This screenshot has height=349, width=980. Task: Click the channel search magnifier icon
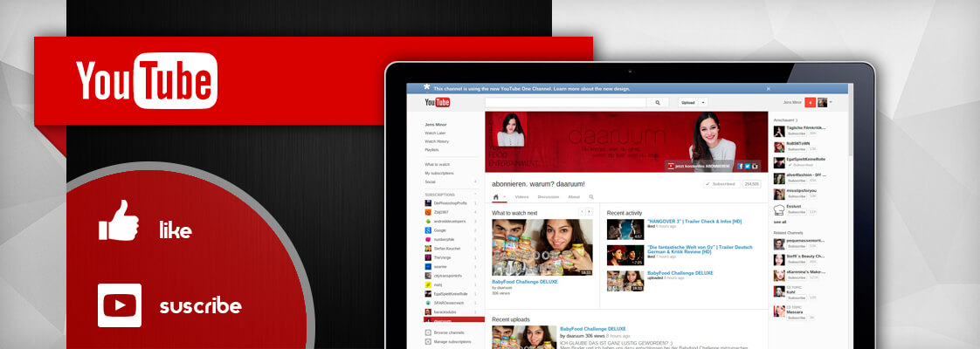591,196
